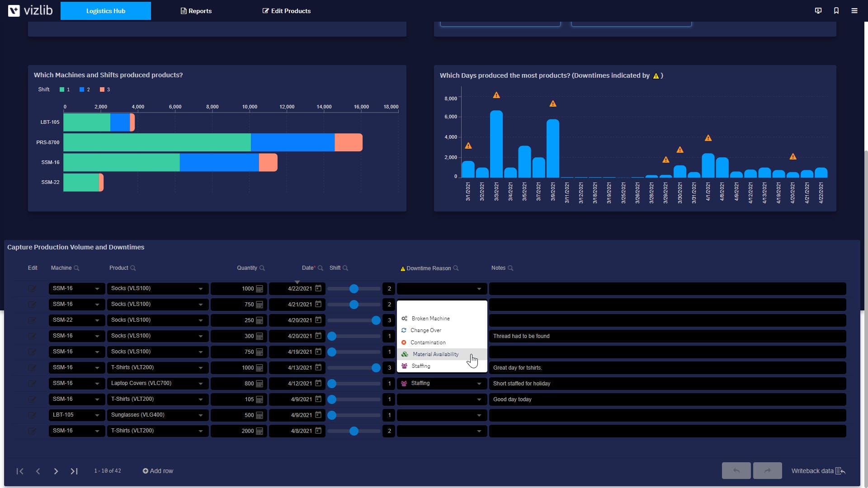Screen dimensions: 868x488
Task: Toggle edit checkbox for SSM-22 row
Action: pos(32,320)
